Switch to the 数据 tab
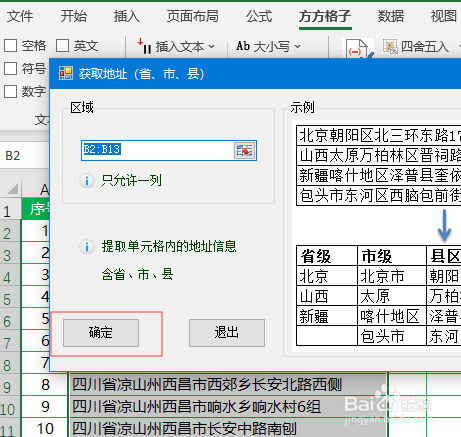461x437 pixels. coord(391,16)
